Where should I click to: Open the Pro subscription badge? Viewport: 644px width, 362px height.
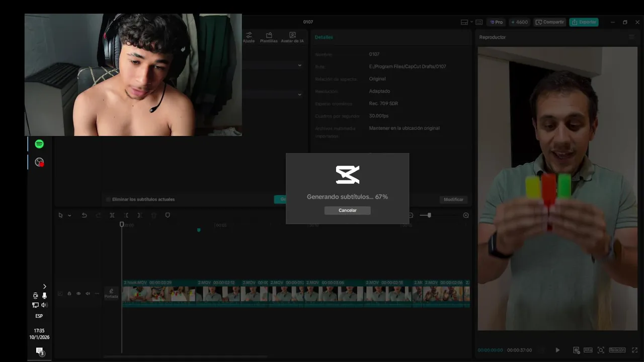pyautogui.click(x=496, y=22)
